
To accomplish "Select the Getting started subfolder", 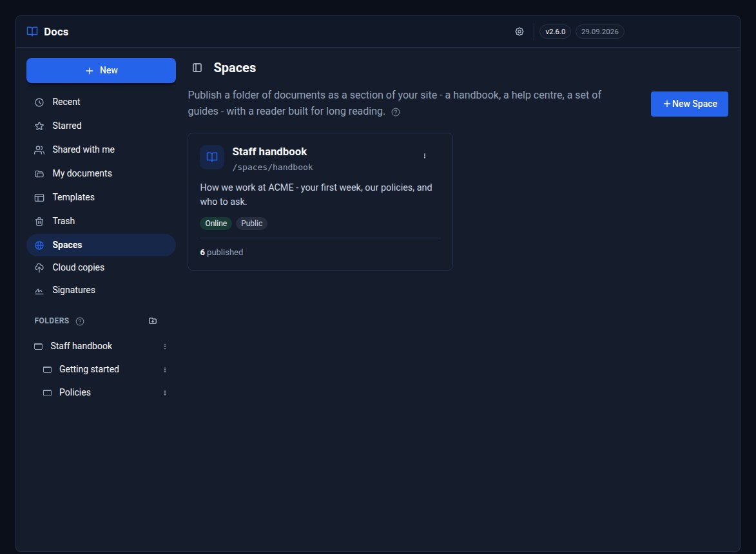I will point(89,370).
